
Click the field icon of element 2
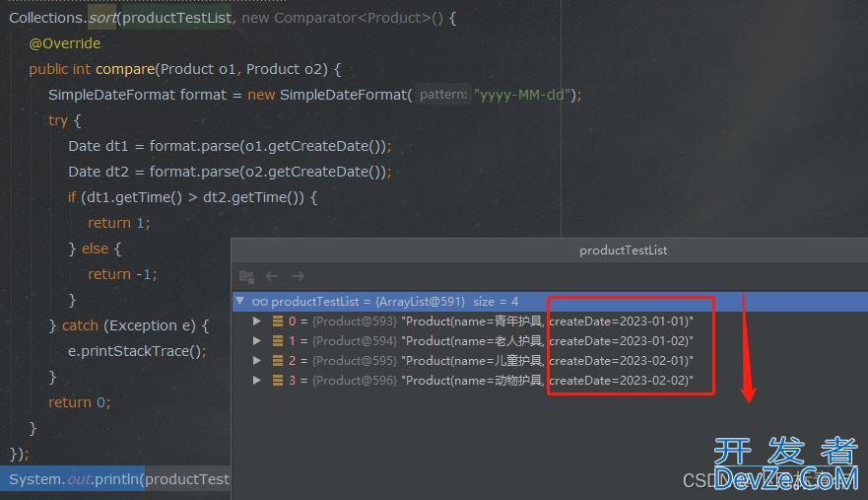click(x=277, y=360)
